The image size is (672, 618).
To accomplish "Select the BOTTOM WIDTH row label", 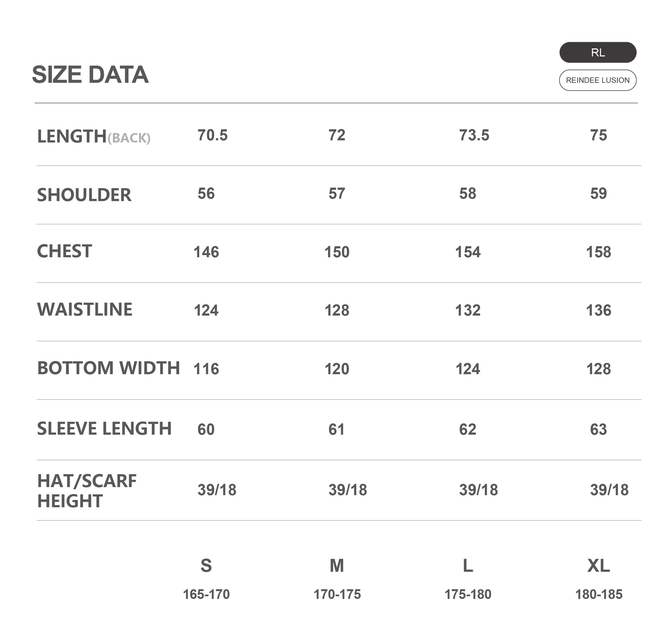I will [x=108, y=368].
